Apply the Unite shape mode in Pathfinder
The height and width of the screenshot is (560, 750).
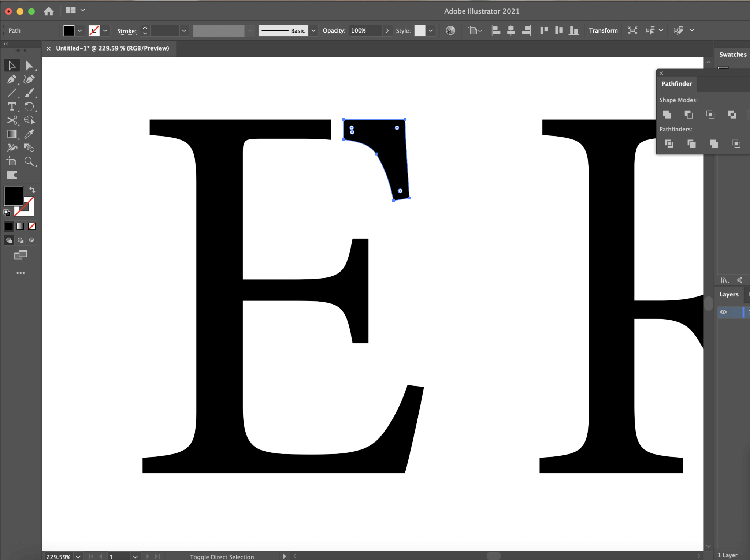[x=667, y=115]
